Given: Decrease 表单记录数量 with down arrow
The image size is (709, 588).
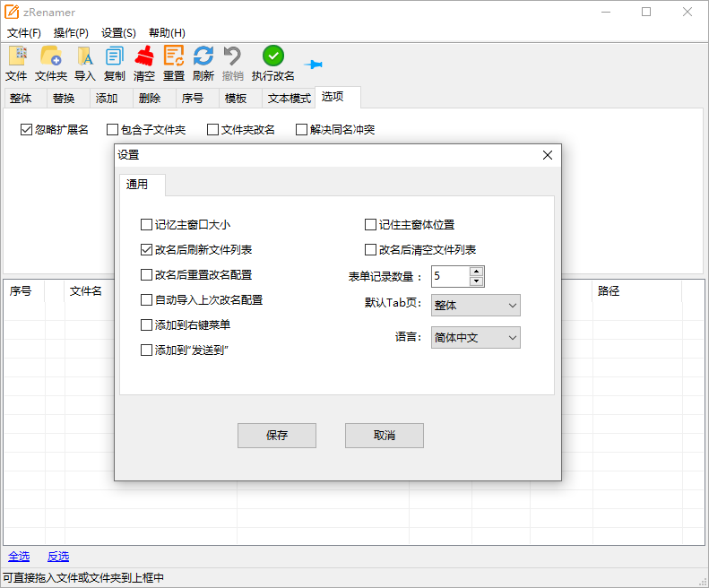Looking at the screenshot, I should click(477, 281).
